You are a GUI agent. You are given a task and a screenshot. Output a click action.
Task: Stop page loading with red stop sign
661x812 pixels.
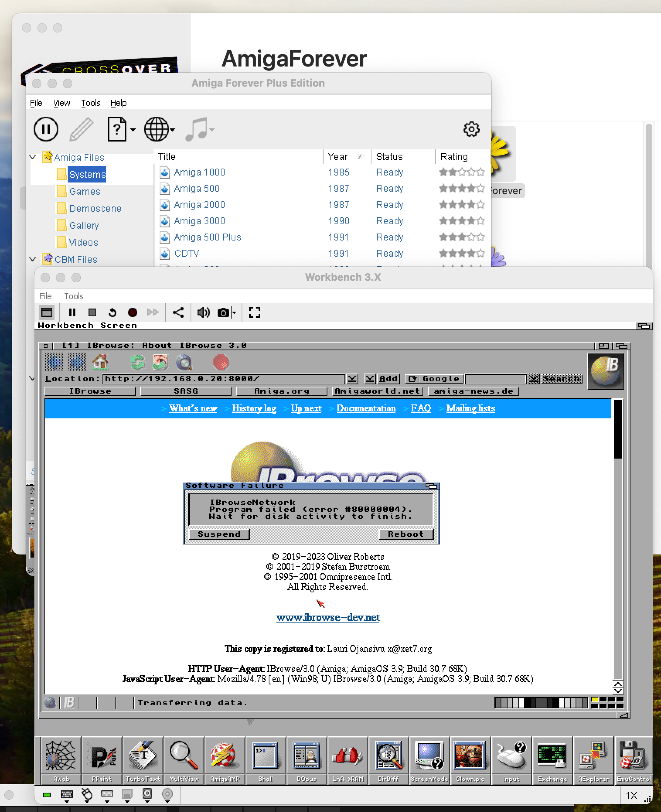[221, 363]
